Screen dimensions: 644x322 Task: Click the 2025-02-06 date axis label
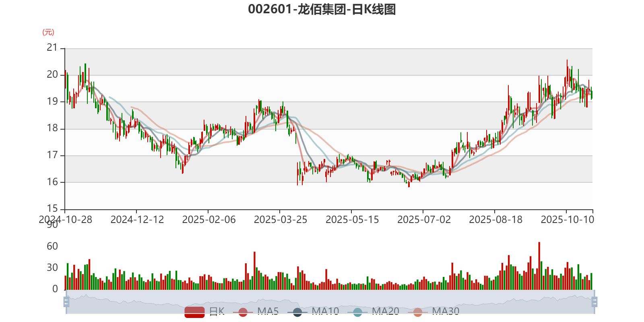pos(209,220)
